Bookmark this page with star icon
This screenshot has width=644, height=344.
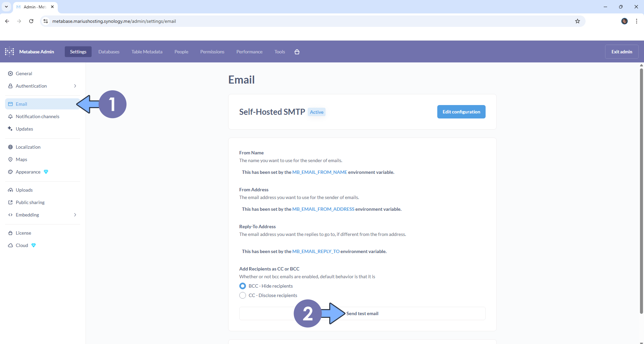(x=577, y=21)
